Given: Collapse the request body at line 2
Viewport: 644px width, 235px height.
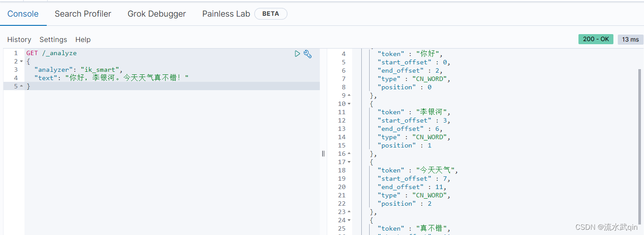Looking at the screenshot, I should [x=21, y=61].
